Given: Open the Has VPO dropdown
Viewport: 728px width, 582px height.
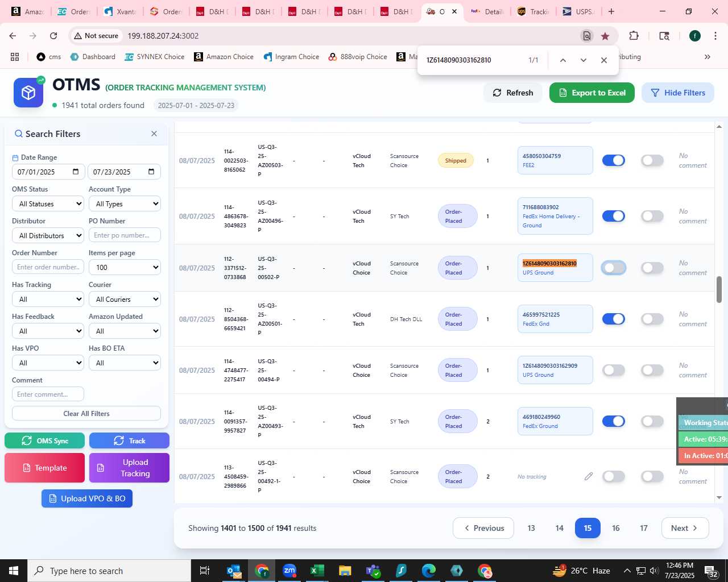Looking at the screenshot, I should point(48,363).
